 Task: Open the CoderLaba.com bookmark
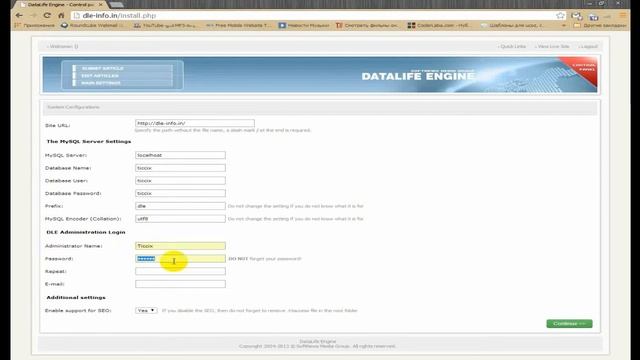439,25
